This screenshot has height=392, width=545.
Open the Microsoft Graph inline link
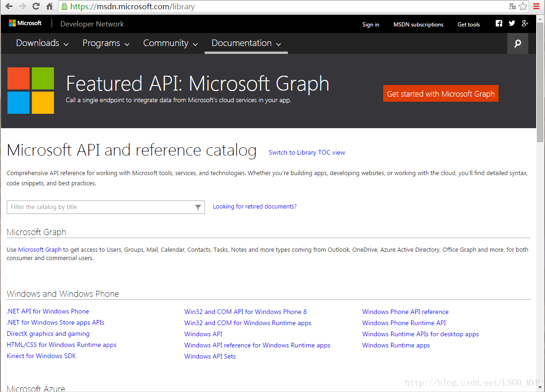(x=40, y=249)
